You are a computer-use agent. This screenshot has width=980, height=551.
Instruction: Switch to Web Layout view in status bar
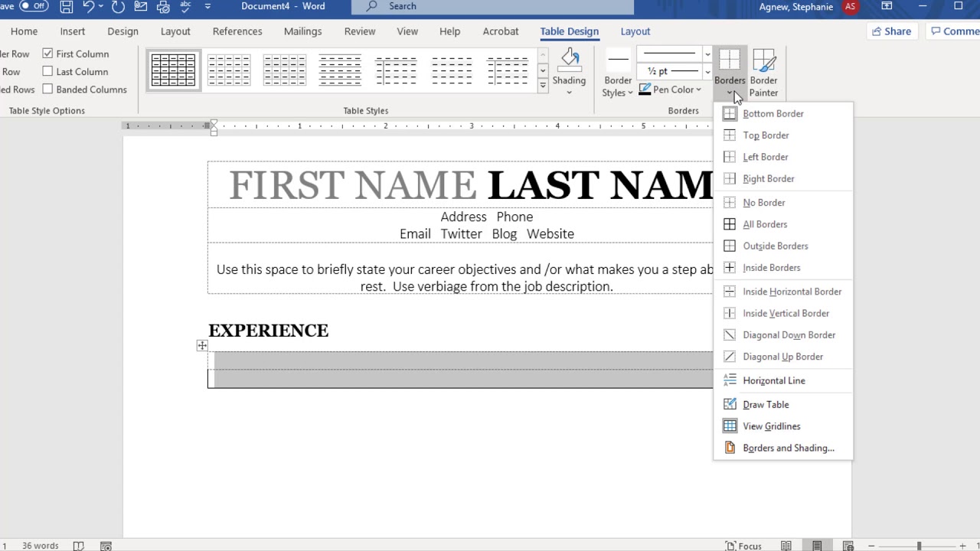(848, 546)
